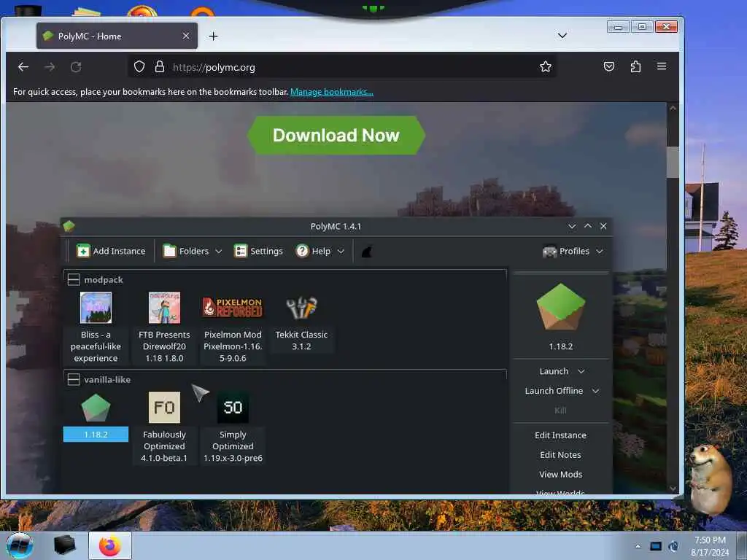
Task: Open the Manage bookmarks link
Action: tap(332, 92)
